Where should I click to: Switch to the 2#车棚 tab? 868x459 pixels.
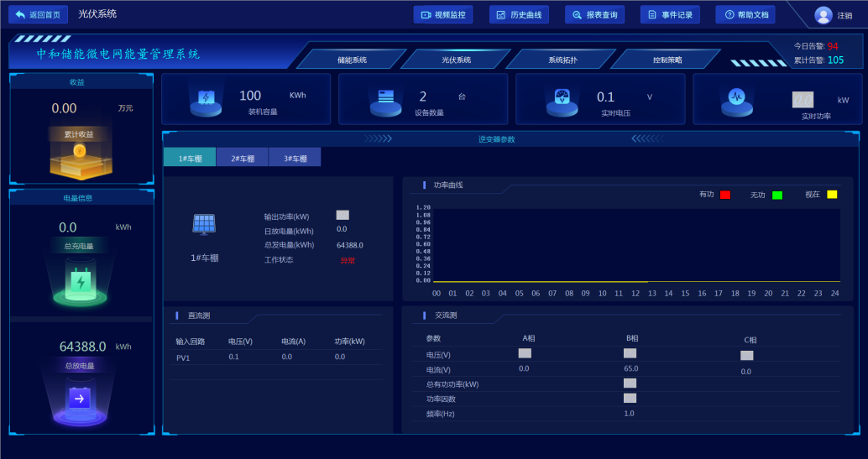coord(242,158)
